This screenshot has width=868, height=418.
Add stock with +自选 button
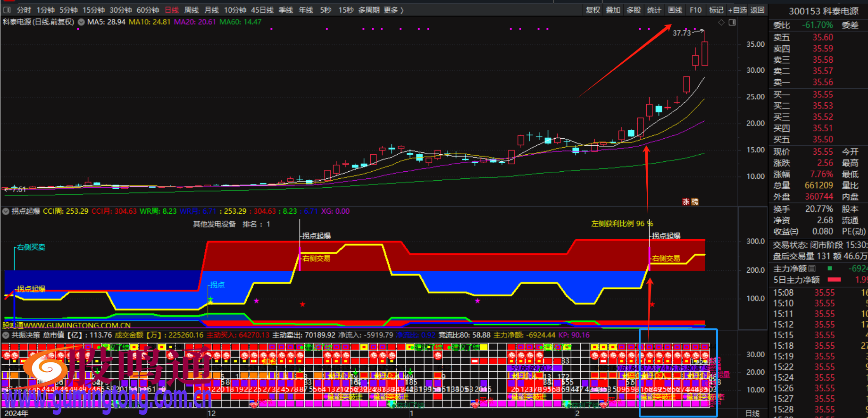coord(737,10)
